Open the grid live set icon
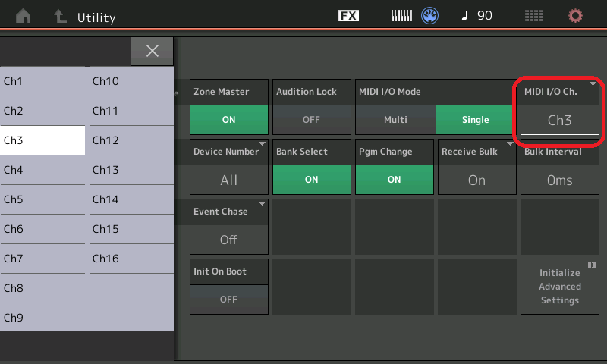607x364 pixels. click(x=534, y=16)
